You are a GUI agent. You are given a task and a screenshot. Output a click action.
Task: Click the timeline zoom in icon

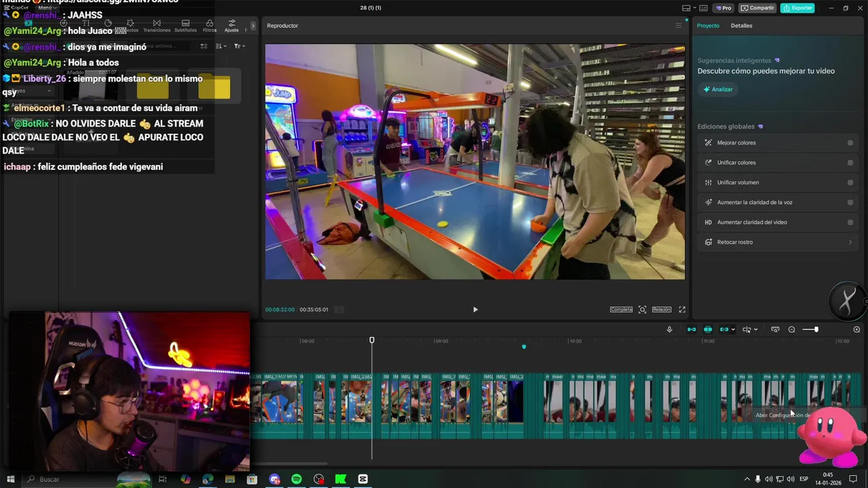click(856, 329)
